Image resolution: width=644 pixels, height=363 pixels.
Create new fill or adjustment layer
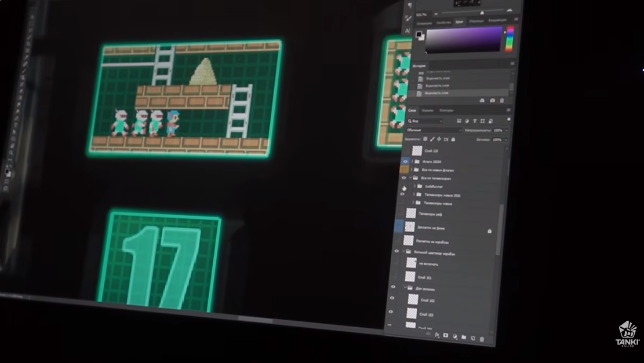(x=454, y=336)
